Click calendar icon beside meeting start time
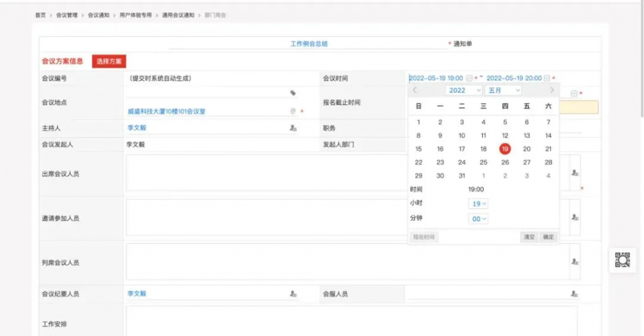Image resolution: width=644 pixels, height=336 pixels. coord(469,79)
